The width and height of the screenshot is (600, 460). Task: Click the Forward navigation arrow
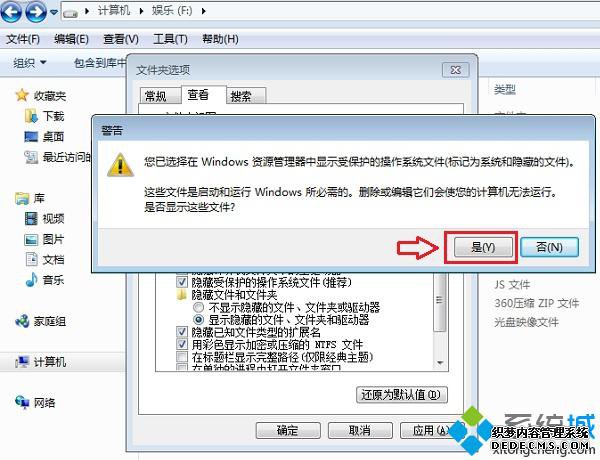36,11
